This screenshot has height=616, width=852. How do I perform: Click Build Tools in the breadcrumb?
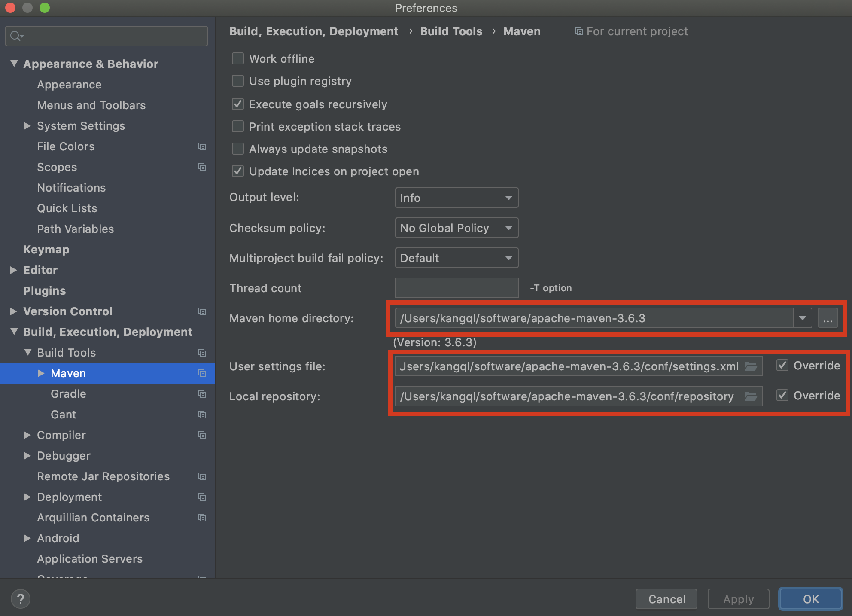pos(451,31)
